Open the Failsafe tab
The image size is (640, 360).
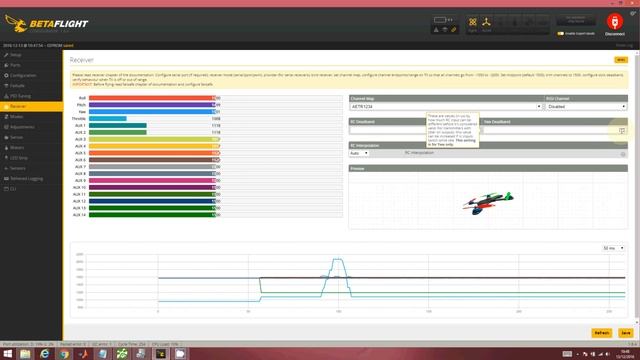pos(31,86)
